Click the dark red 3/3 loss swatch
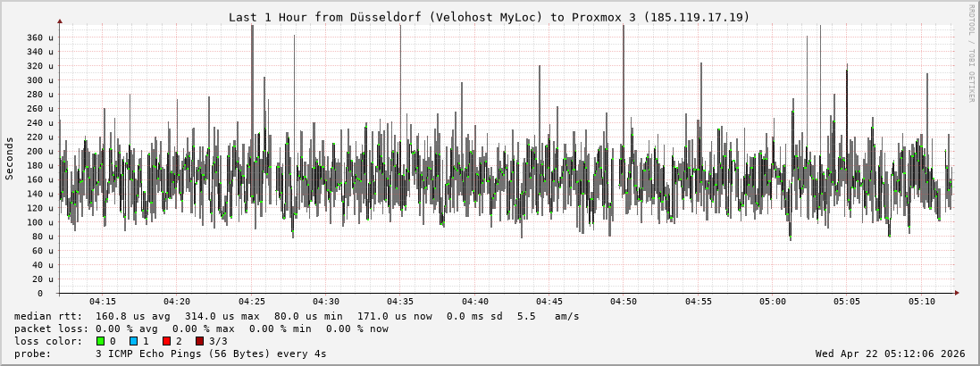Image resolution: width=980 pixels, height=366 pixels. click(199, 341)
